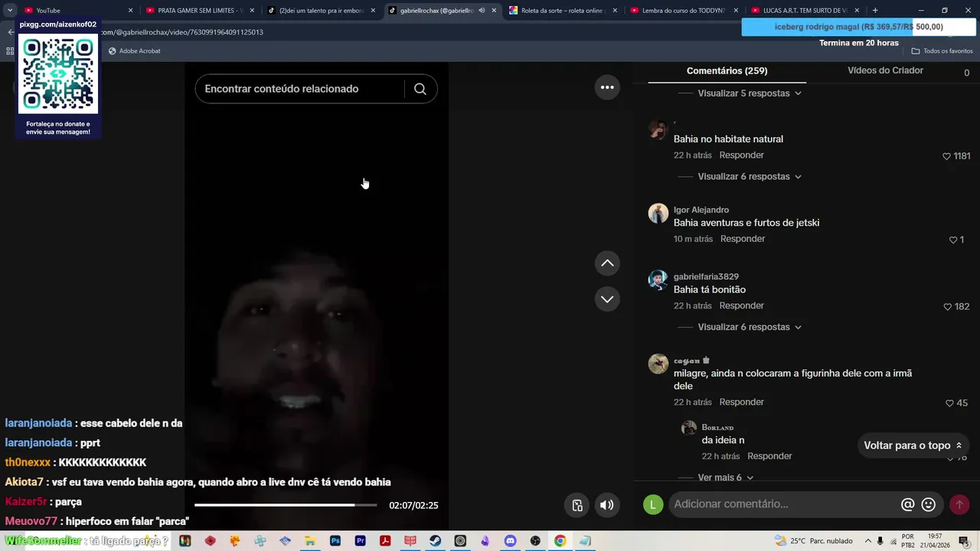The width and height of the screenshot is (980, 551).
Task: Switch to the PRATA GAMER SEM LIMITES tab
Action: pos(198,10)
